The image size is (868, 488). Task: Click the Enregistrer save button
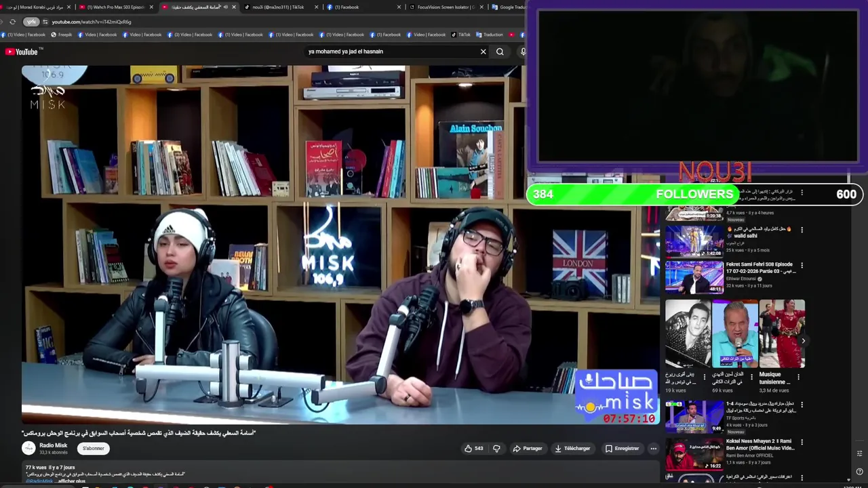pyautogui.click(x=622, y=448)
